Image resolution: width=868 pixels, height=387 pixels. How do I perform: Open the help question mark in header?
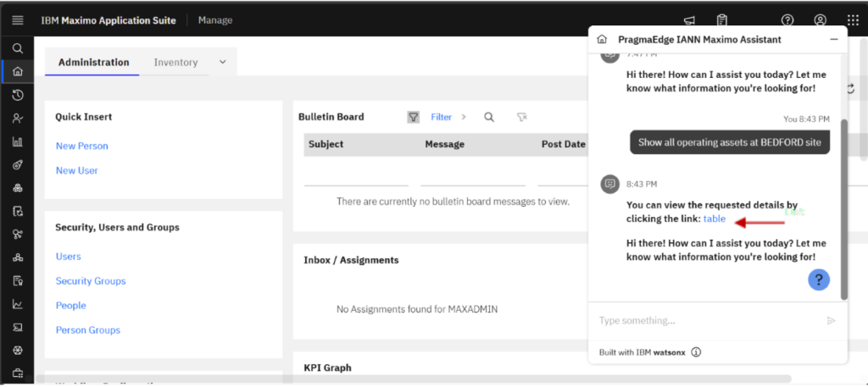[787, 20]
